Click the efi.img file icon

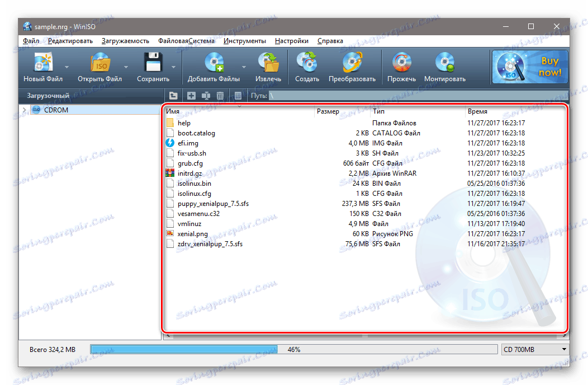[x=170, y=143]
